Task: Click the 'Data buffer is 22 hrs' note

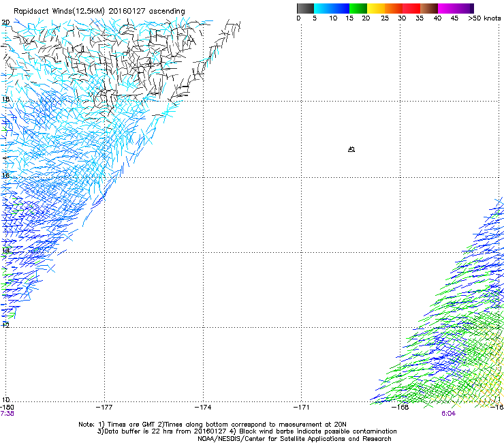Action: pos(247,431)
